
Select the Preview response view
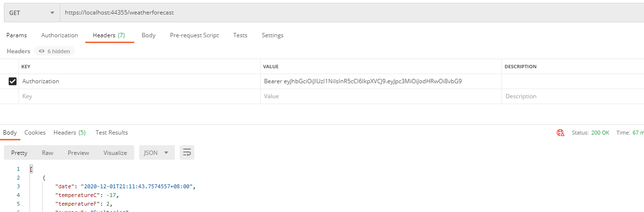point(79,152)
